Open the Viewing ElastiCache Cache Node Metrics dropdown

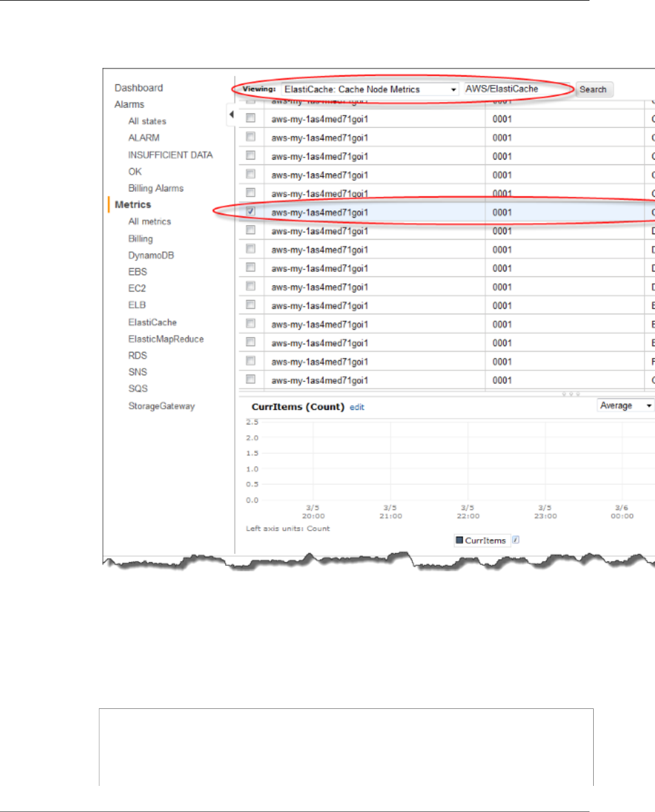tap(370, 89)
